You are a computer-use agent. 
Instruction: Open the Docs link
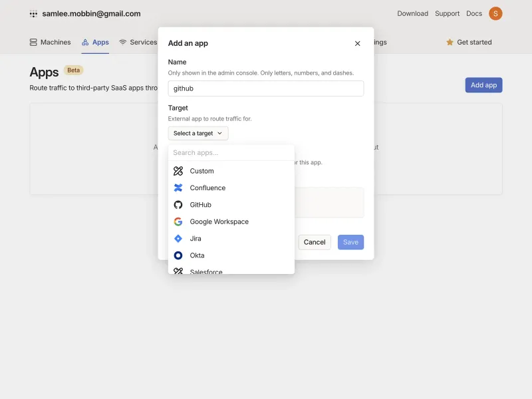pyautogui.click(x=474, y=13)
